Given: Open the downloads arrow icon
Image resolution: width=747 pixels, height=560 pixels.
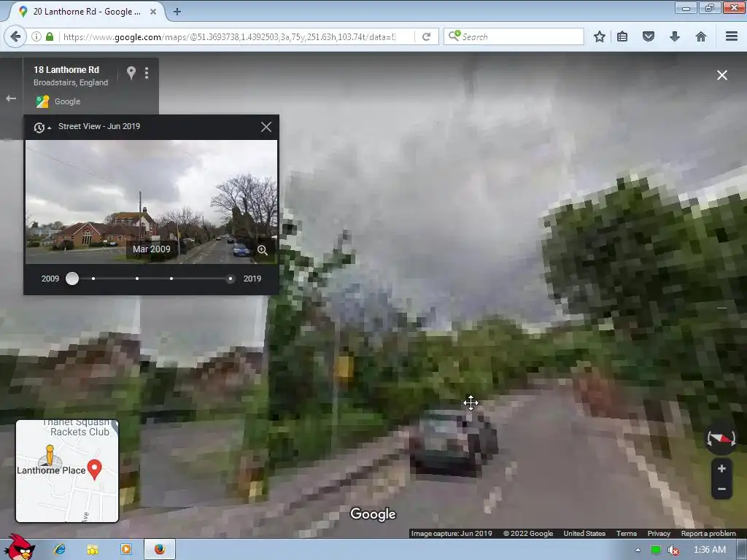Looking at the screenshot, I should pyautogui.click(x=675, y=36).
